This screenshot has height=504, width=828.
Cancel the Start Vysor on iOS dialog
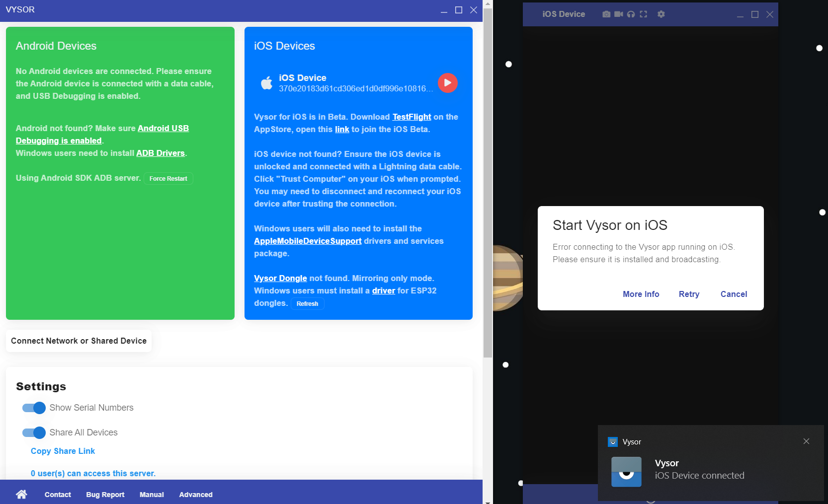[x=734, y=294]
